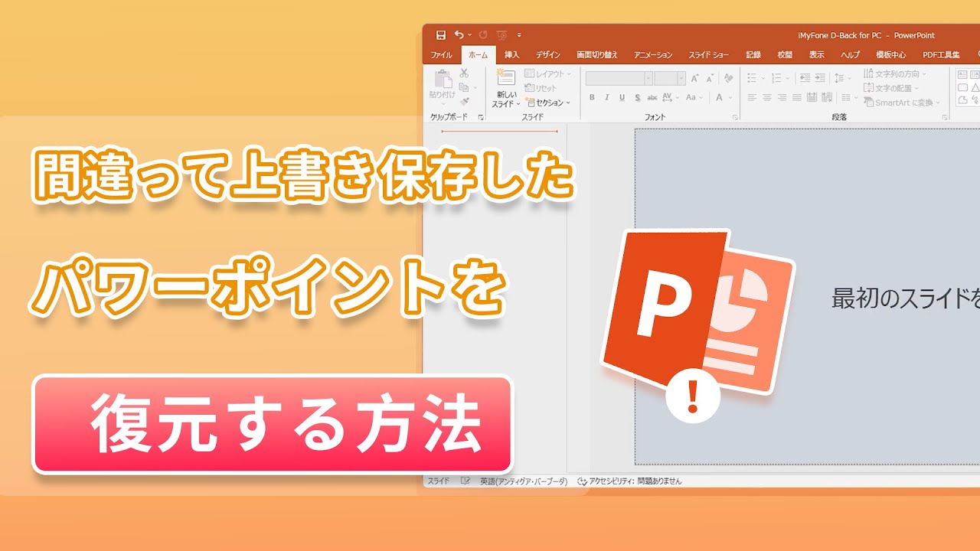Click the Decrease Font Size icon
This screenshot has width=980, height=551.
point(711,78)
